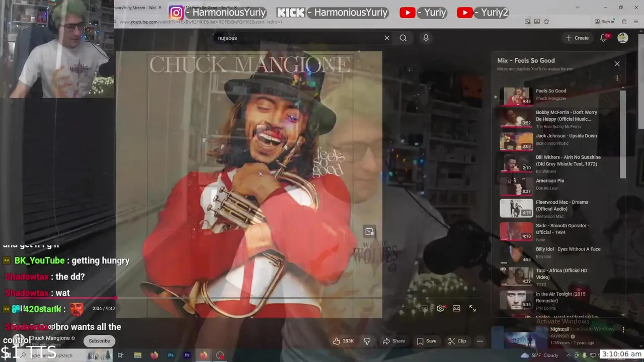Play 'Feels So Good' in the mix list
The height and width of the screenshot is (362, 644).
click(559, 96)
